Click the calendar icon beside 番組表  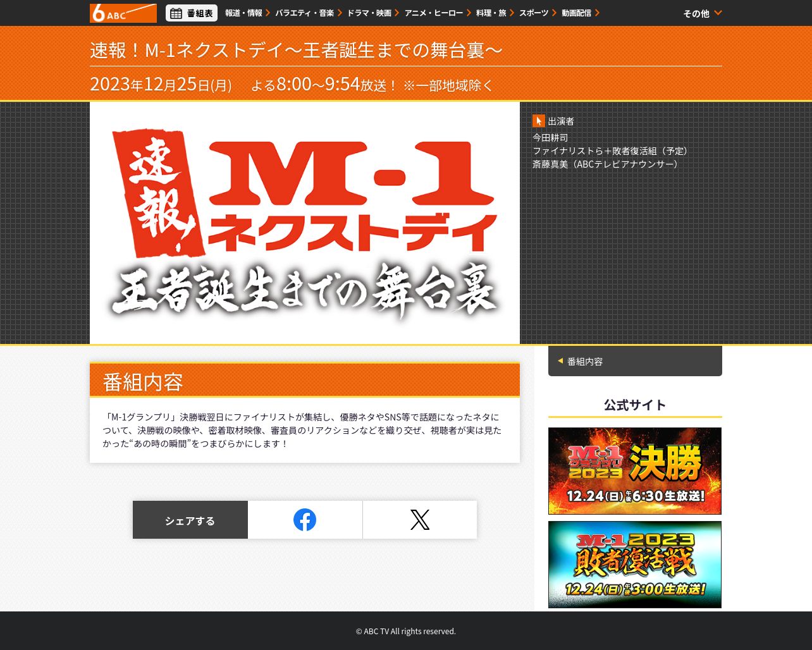[176, 13]
